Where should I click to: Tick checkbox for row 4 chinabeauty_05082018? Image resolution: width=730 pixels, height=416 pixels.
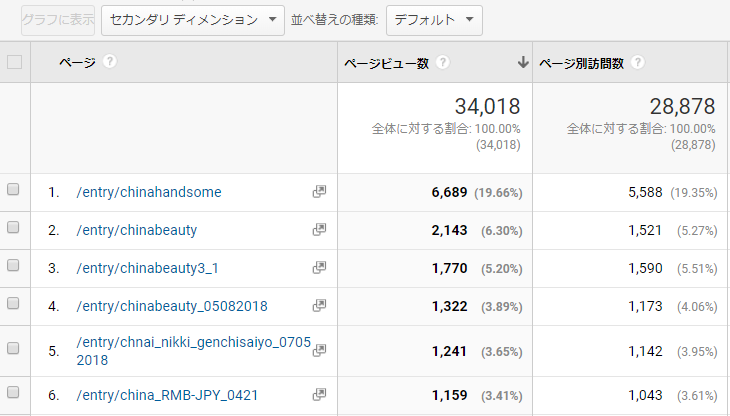(x=13, y=303)
